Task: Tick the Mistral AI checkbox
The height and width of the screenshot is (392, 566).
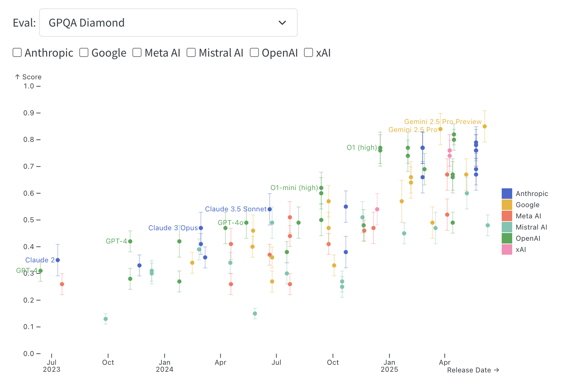Action: pos(191,52)
